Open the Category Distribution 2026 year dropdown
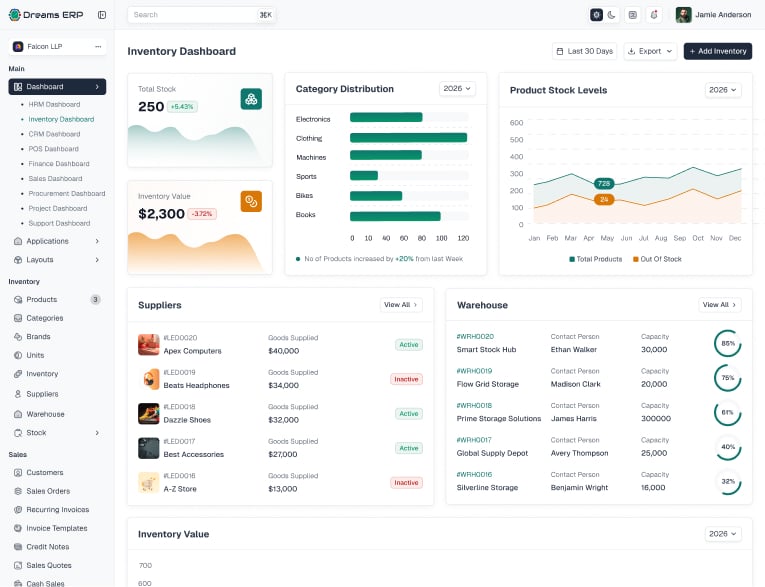The image size is (765, 587). point(457,88)
